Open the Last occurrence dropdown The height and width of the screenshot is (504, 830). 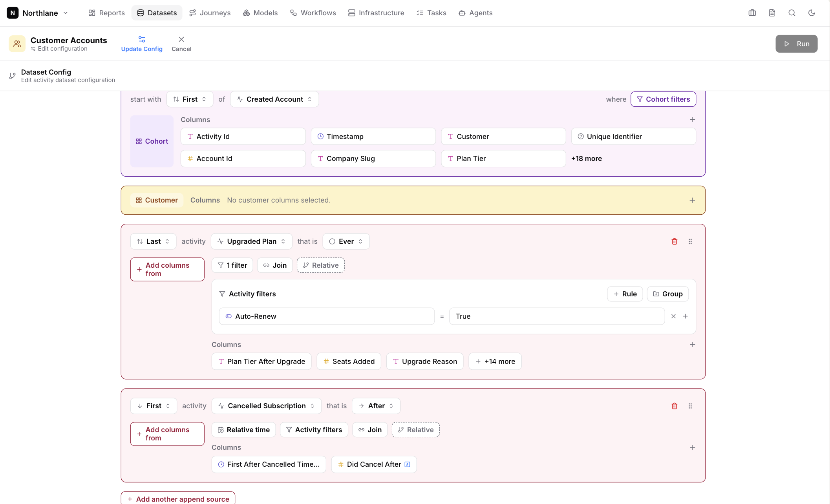(x=153, y=241)
